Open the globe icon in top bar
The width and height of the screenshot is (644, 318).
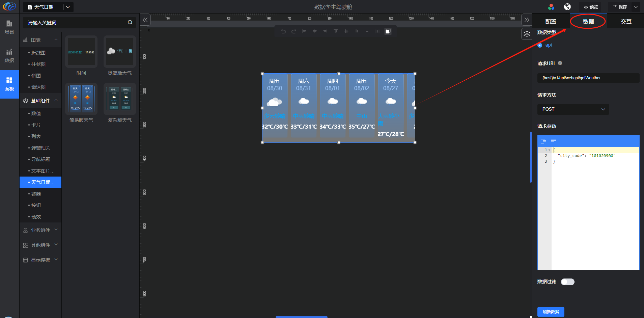point(567,7)
